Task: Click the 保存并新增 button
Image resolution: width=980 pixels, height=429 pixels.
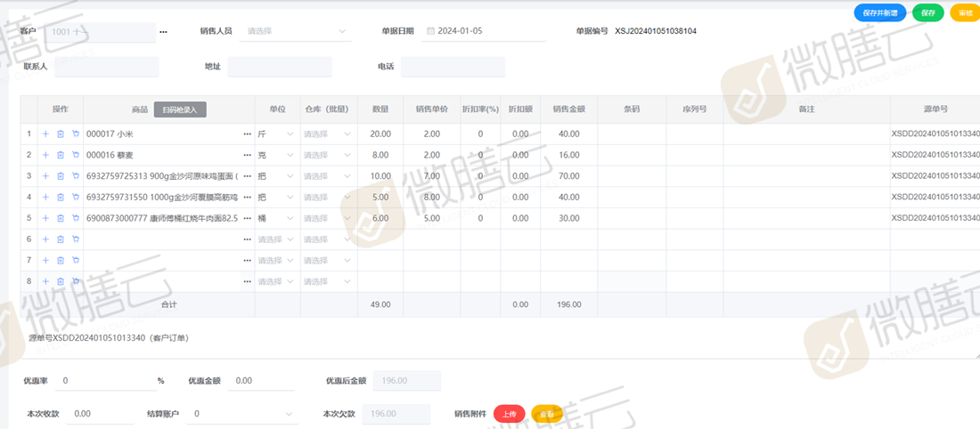Action: [x=879, y=12]
